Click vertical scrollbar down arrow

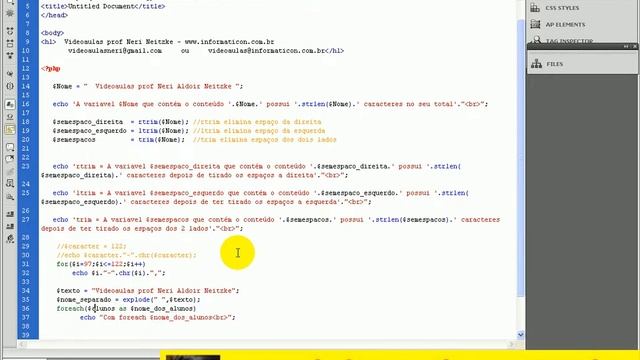point(520,335)
